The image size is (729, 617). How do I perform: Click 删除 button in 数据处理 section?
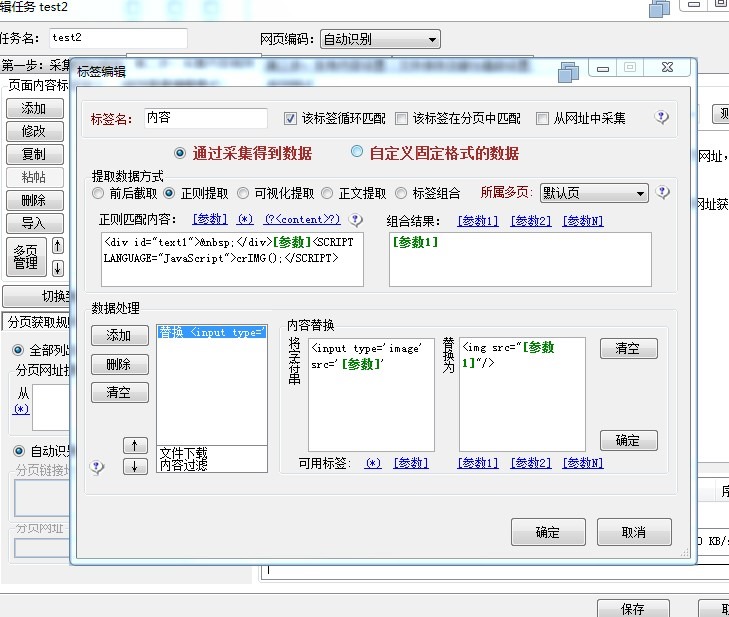(120, 364)
